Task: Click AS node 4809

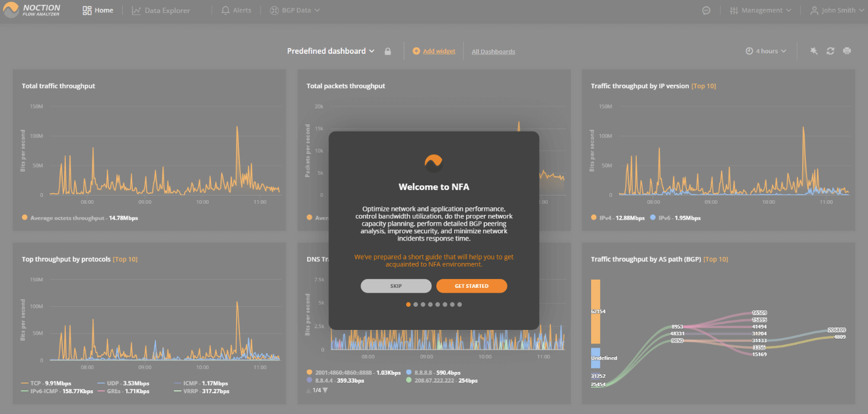Action: point(840,337)
